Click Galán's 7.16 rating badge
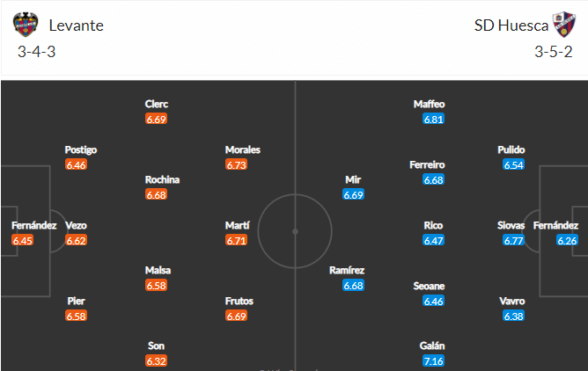588x371 pixels. 433,361
